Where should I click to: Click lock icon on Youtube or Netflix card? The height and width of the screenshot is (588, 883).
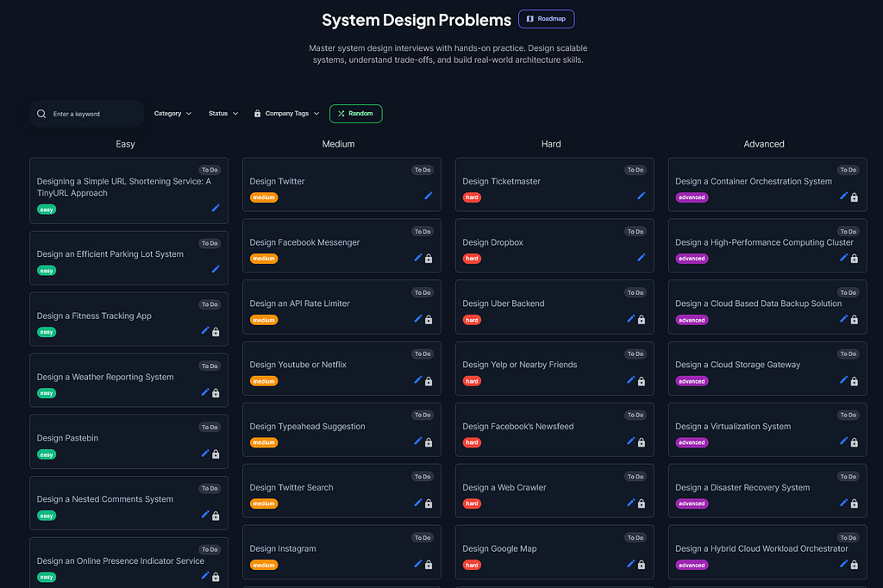point(429,381)
